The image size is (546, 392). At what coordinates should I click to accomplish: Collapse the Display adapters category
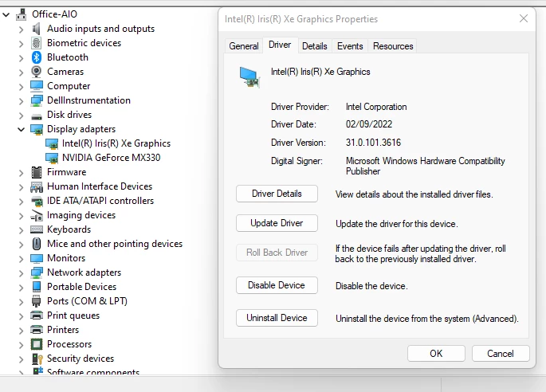22,130
